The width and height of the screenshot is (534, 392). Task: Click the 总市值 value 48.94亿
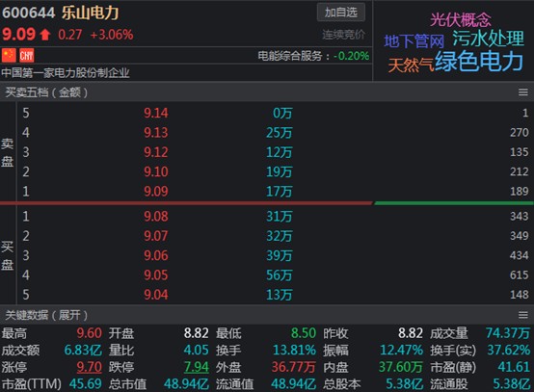(186, 384)
